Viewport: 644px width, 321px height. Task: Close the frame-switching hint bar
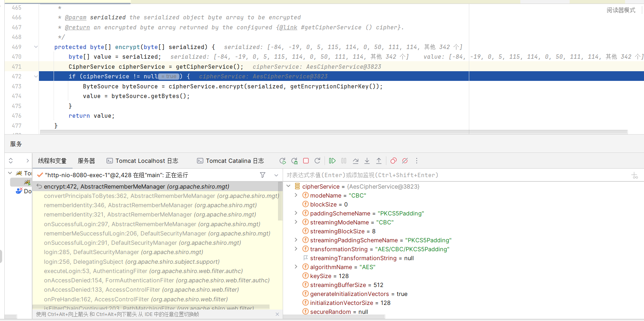(277, 314)
